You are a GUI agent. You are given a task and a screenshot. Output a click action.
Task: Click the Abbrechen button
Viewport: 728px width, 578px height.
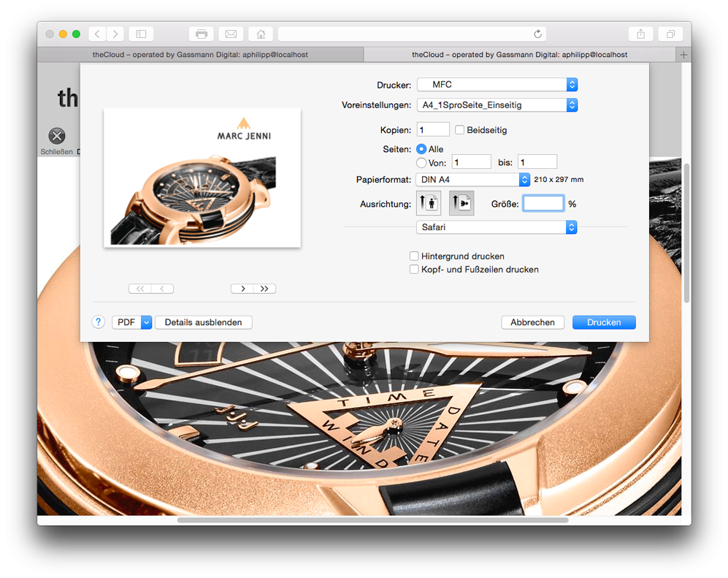coord(532,322)
